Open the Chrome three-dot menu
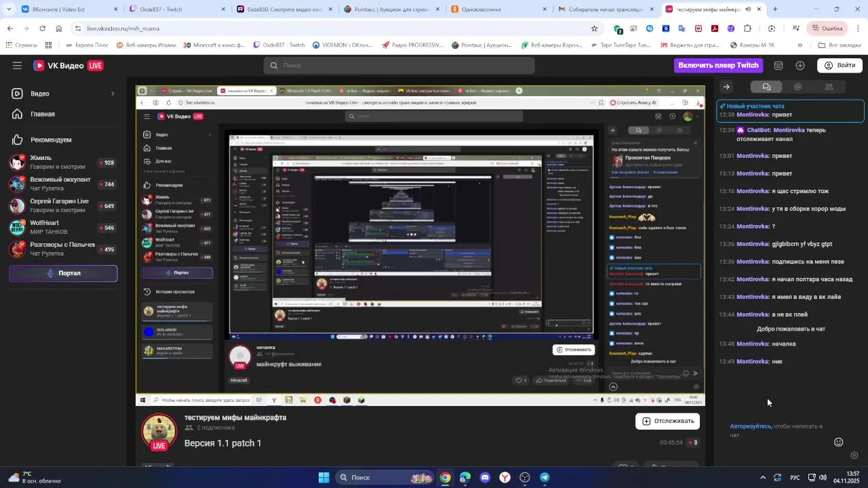The width and height of the screenshot is (868, 488). coord(858,28)
